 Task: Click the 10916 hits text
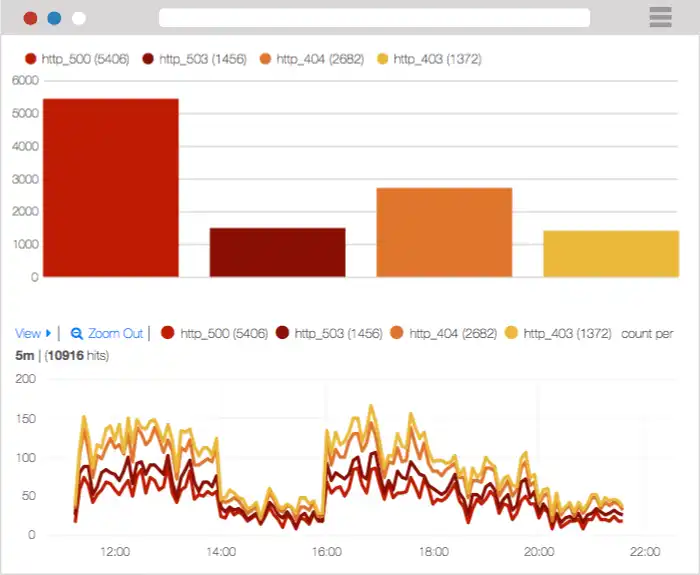tap(77, 356)
